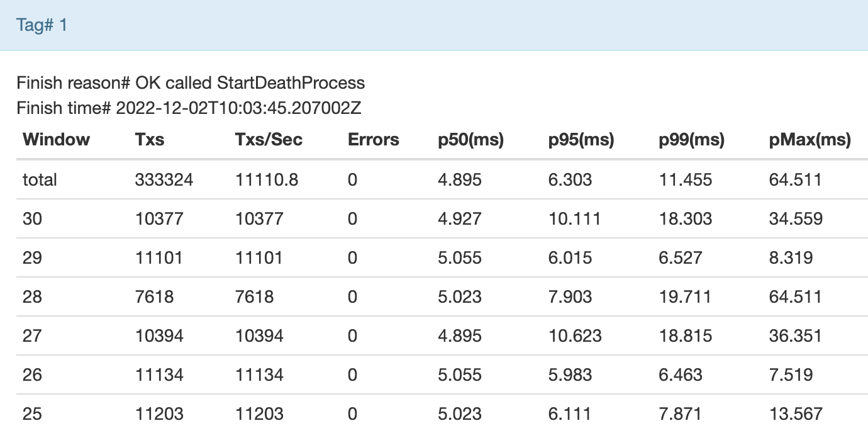
Task: Select the Errors column header
Action: click(373, 140)
